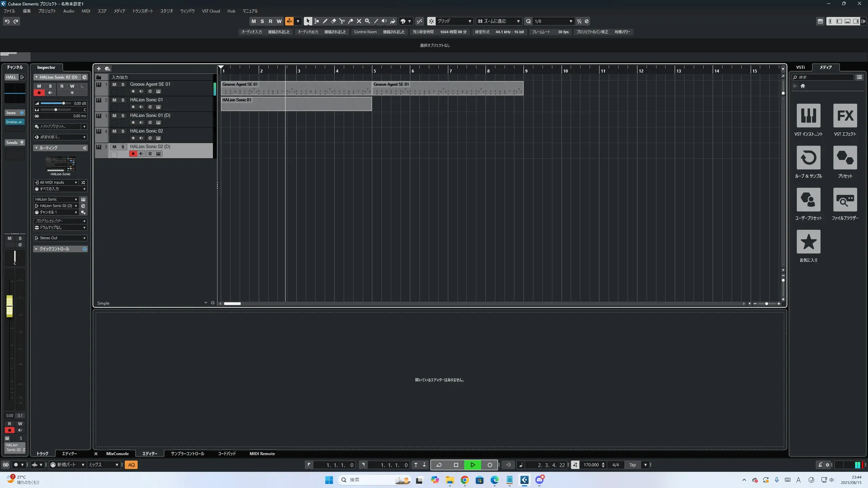Select the Split scissors tool
Image resolution: width=868 pixels, height=488 pixels.
342,21
